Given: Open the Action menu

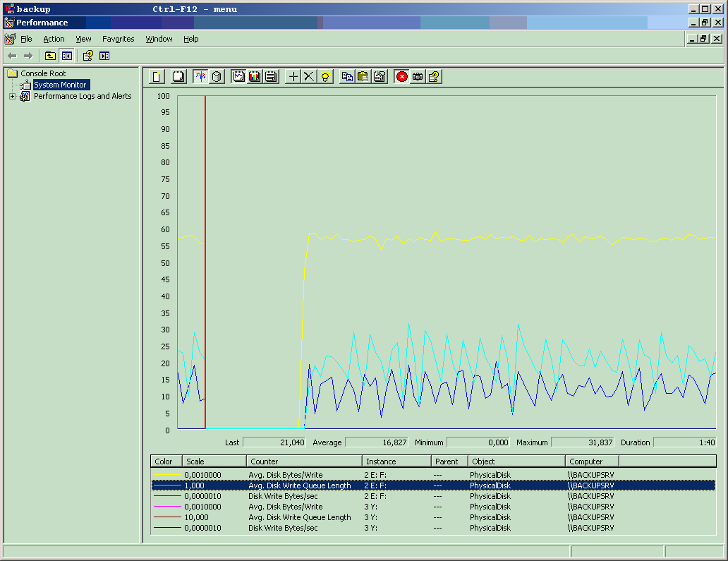Looking at the screenshot, I should click(54, 39).
